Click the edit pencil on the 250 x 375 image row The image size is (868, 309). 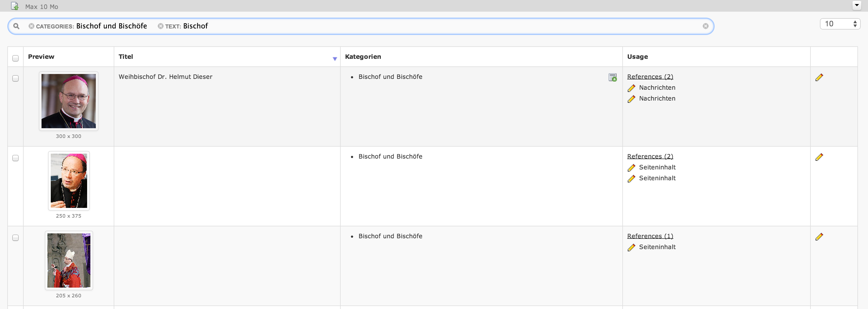point(819,156)
